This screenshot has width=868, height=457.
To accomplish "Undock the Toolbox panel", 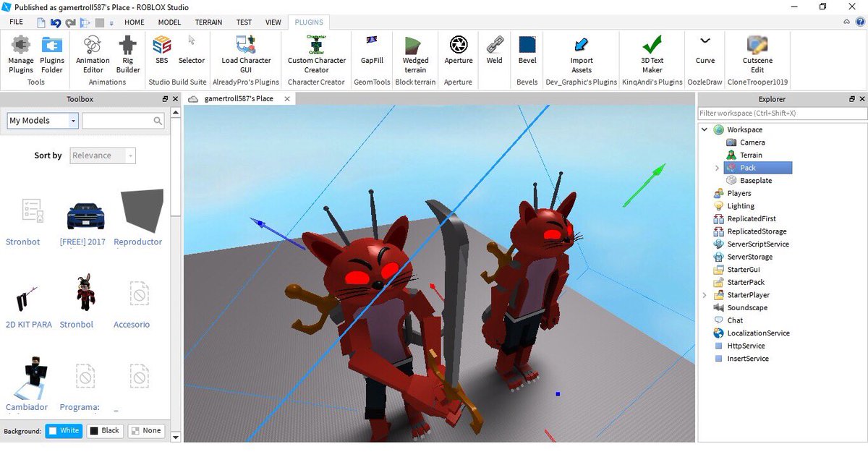I will point(165,99).
